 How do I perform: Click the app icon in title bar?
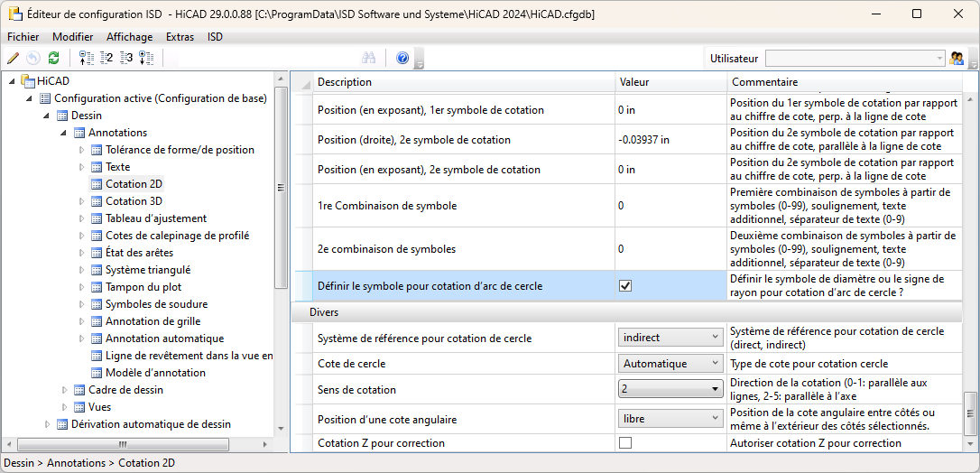[14, 14]
